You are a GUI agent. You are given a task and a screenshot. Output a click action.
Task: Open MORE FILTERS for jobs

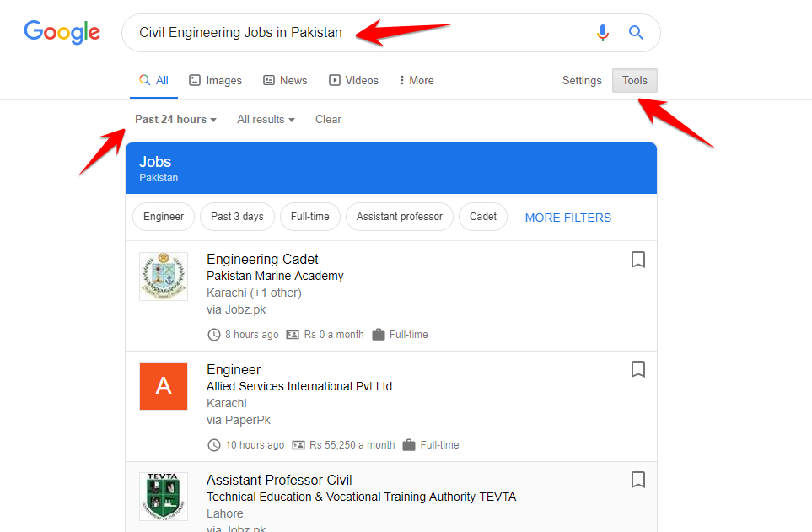[567, 218]
